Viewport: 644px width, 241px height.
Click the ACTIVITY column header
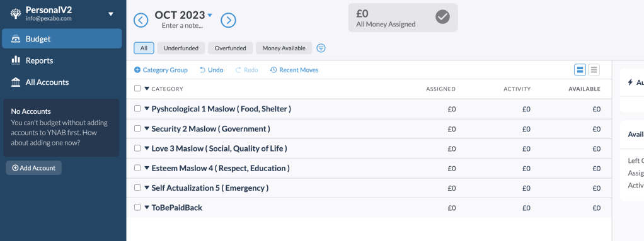coord(517,89)
